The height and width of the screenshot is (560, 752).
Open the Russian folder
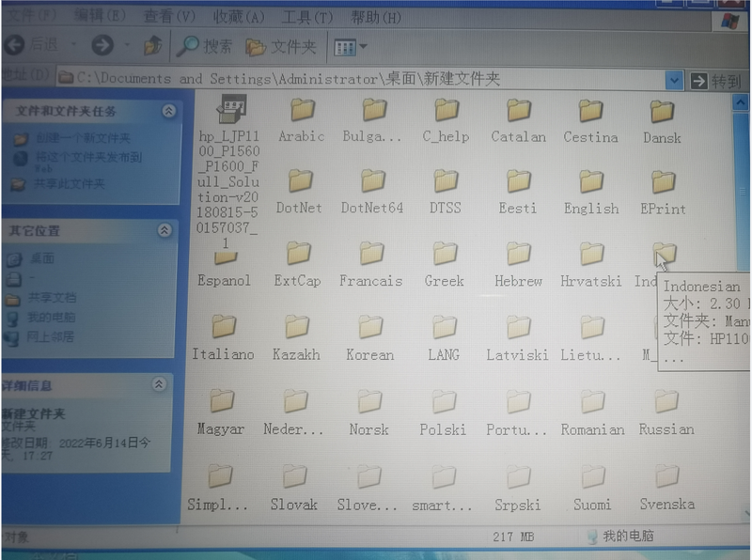click(x=666, y=402)
